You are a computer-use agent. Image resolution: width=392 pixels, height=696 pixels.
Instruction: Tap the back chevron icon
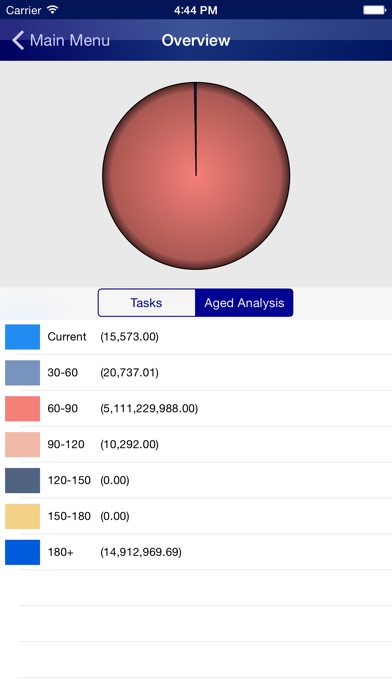pos(18,40)
